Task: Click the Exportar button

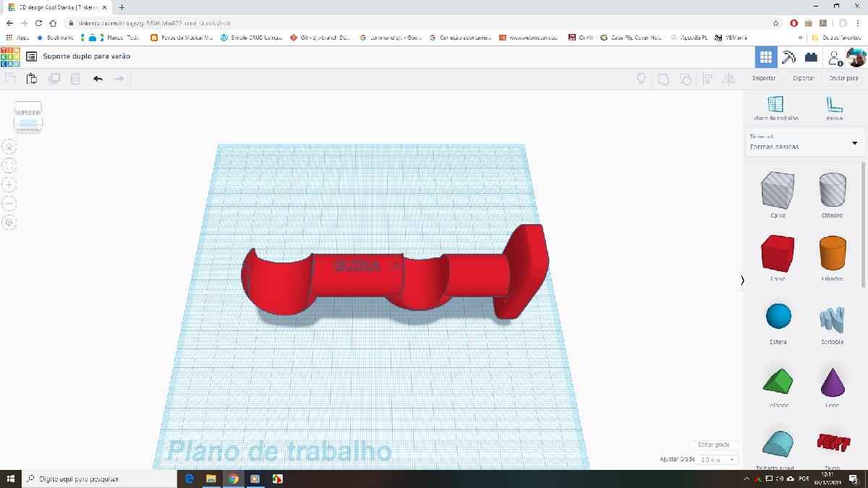Action: point(803,78)
